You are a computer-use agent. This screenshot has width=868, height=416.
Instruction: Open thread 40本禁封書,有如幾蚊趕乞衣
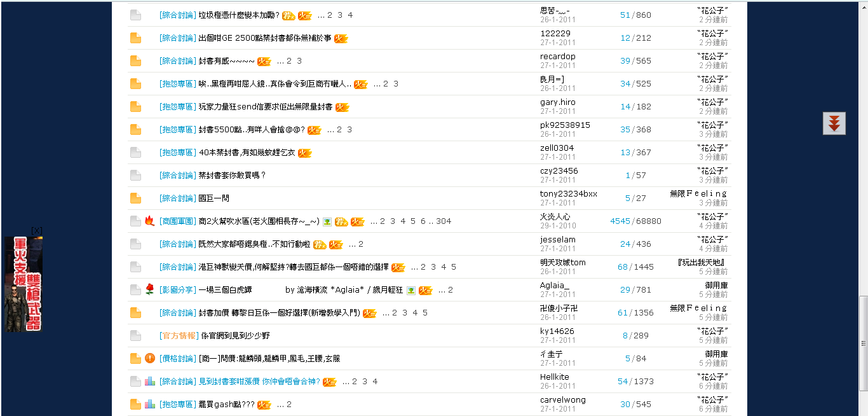tap(247, 153)
